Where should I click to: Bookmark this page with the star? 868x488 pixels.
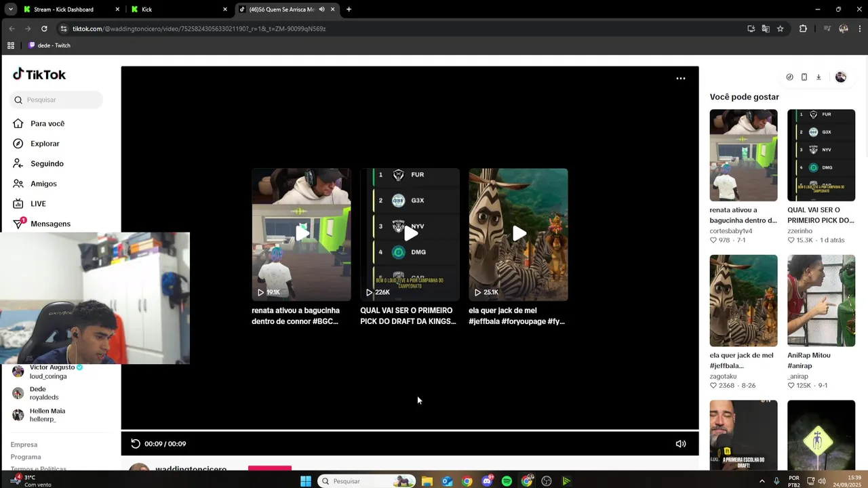pyautogui.click(x=781, y=28)
